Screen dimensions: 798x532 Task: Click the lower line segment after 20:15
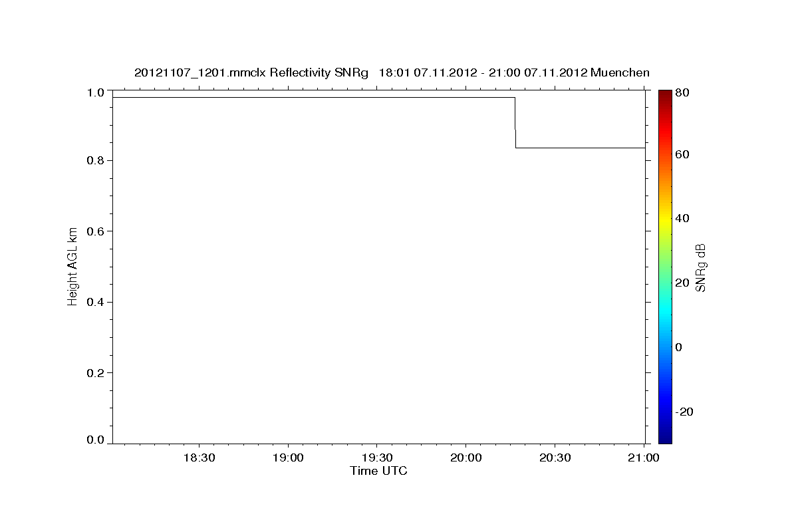(580, 148)
